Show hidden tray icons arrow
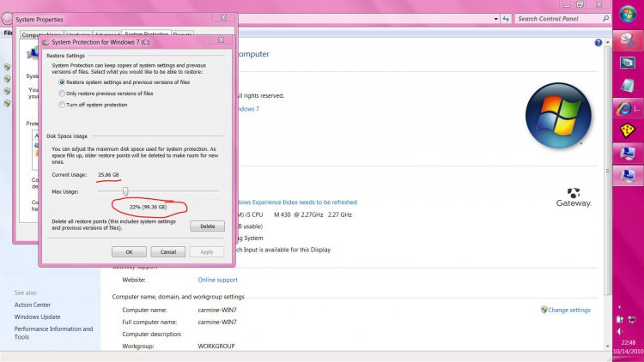644x362 pixels. coord(620,306)
